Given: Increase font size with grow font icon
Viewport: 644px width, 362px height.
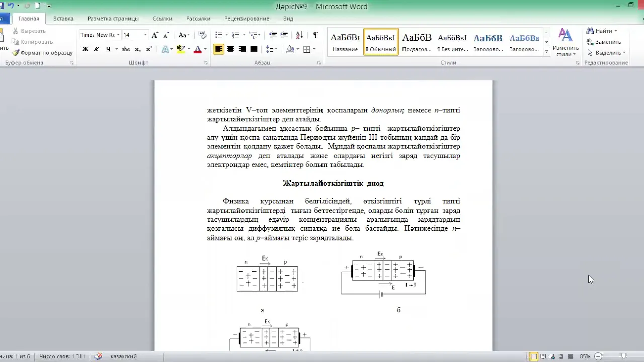Looking at the screenshot, I should 155,35.
